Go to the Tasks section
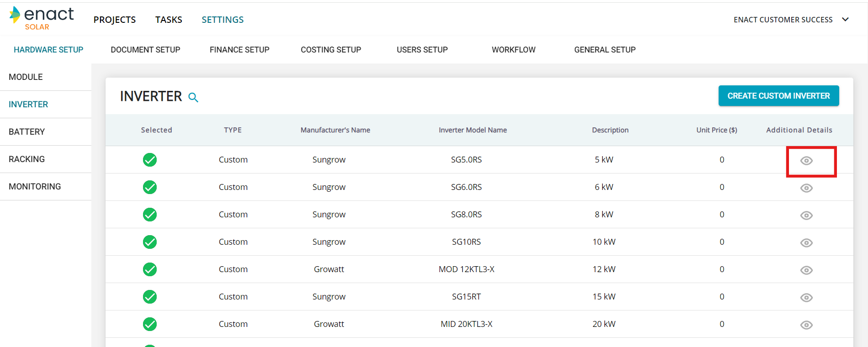868x347 pixels. 169,20
